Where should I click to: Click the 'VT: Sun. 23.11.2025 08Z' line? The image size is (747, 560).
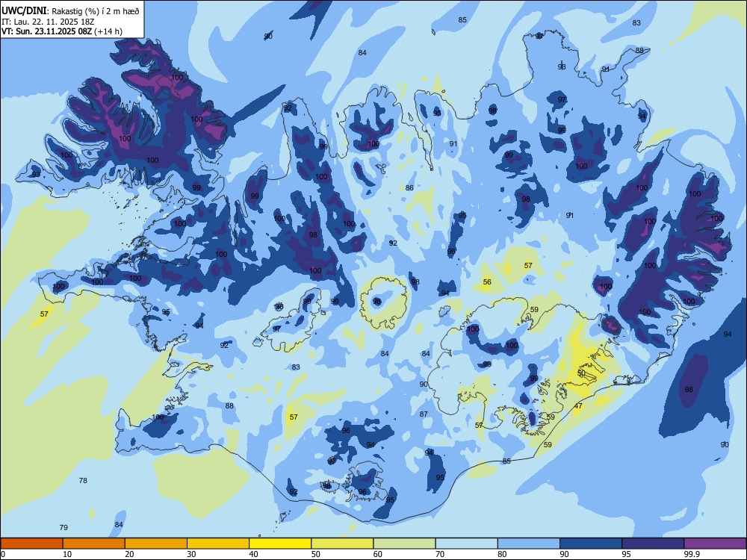point(46,31)
